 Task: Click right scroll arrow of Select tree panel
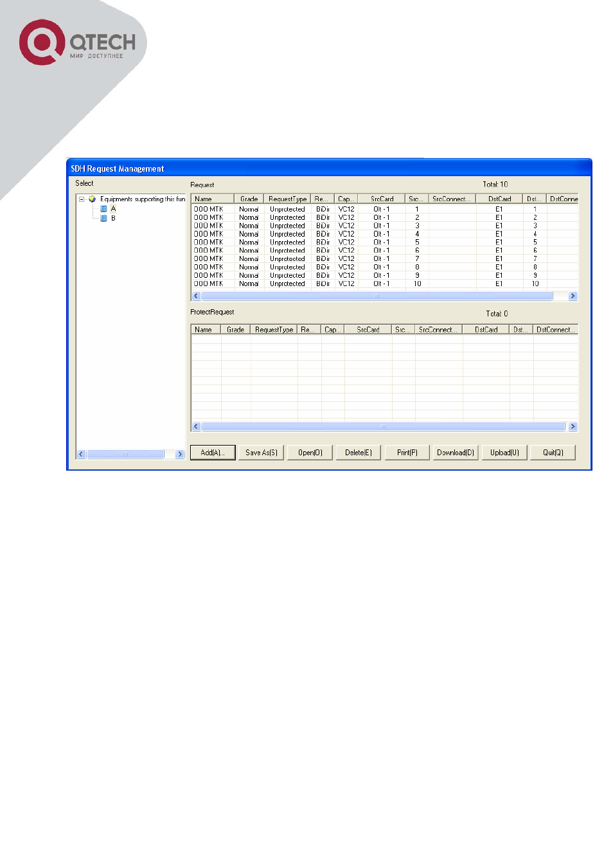(180, 455)
